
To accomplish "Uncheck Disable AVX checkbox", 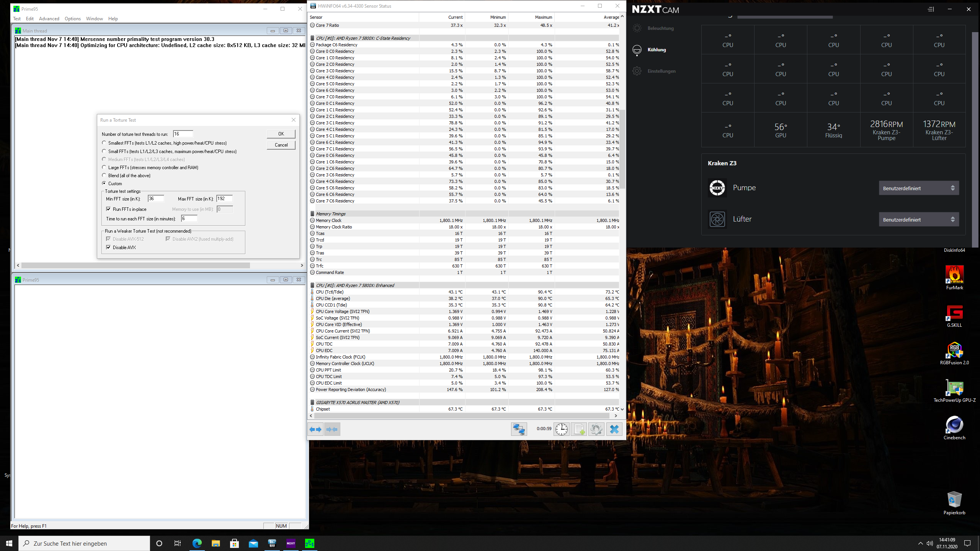I will tap(109, 247).
